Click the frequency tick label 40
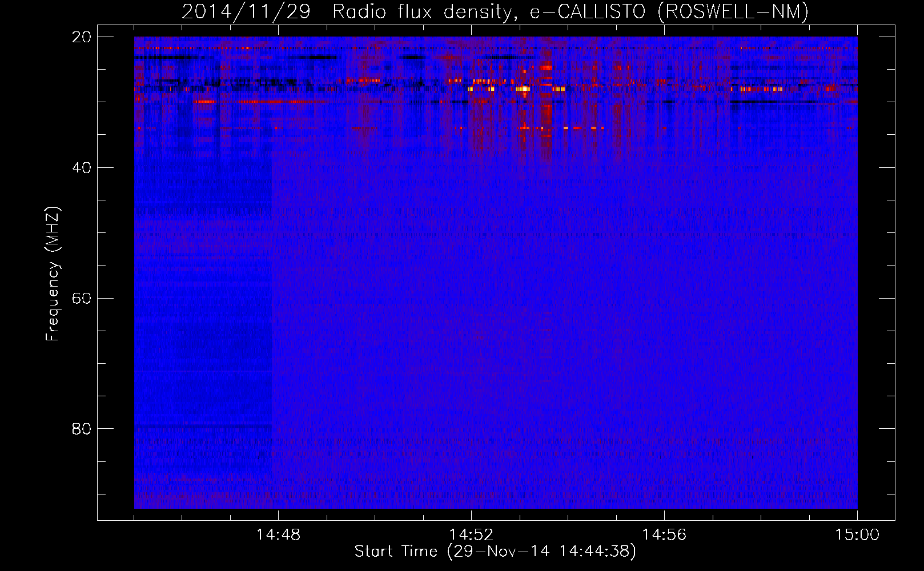The image size is (924, 571). tap(81, 168)
